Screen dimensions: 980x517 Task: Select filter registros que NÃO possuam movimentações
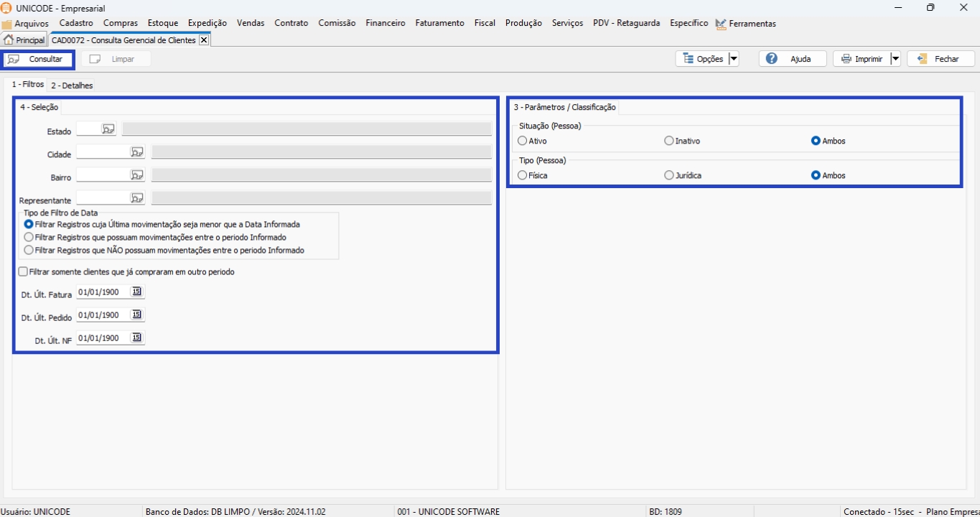pos(29,251)
